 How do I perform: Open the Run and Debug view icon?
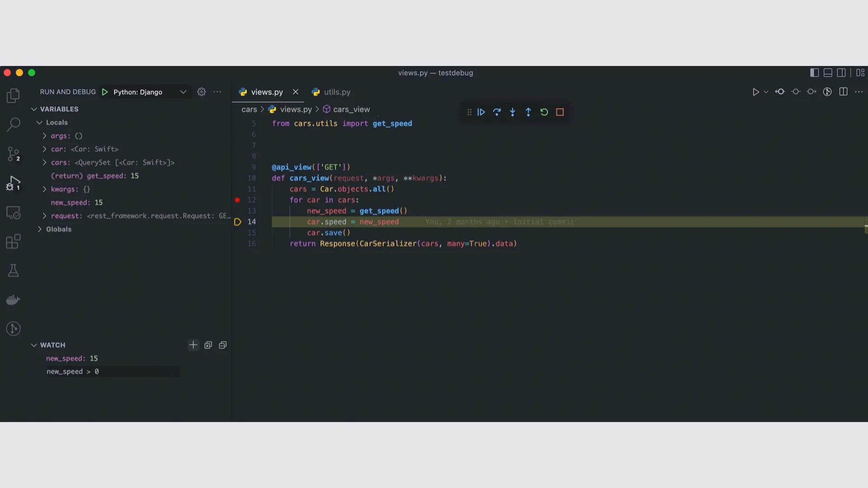[x=13, y=183]
